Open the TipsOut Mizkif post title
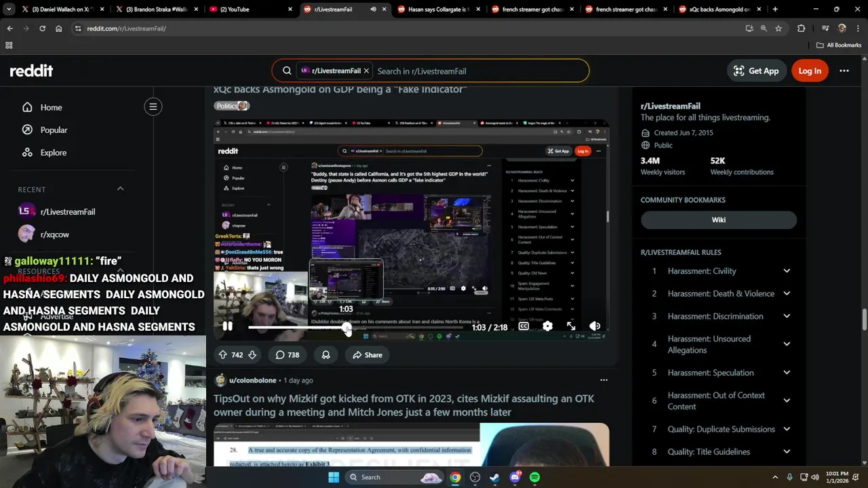Screen dimensions: 868x488 point(403,405)
